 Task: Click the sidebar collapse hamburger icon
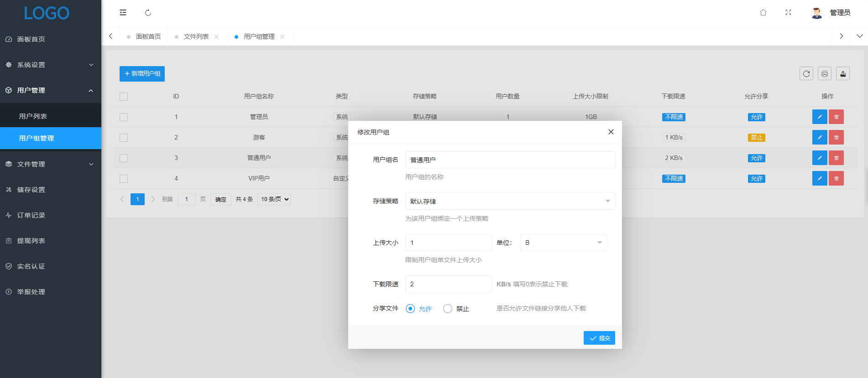(x=123, y=13)
